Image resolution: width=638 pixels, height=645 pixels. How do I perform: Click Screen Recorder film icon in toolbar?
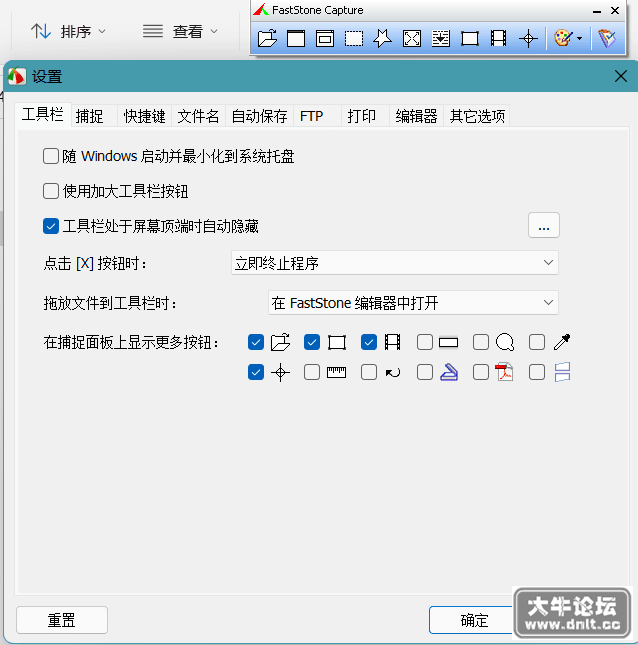[499, 39]
